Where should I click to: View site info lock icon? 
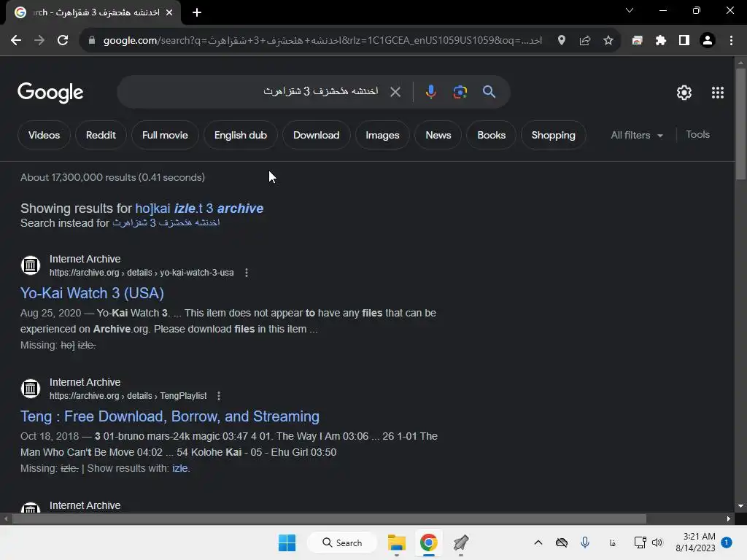[x=92, y=41]
